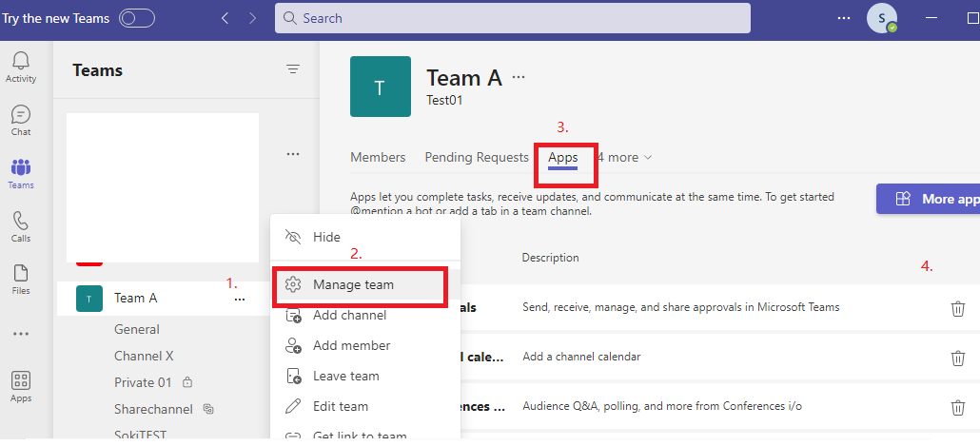Click the large Team A avatar tile
Screen dimensions: 980x446
381,87
